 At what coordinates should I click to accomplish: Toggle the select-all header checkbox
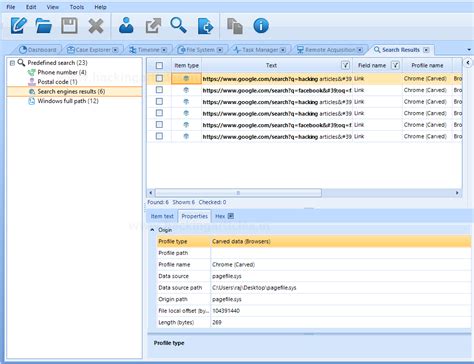coord(159,66)
